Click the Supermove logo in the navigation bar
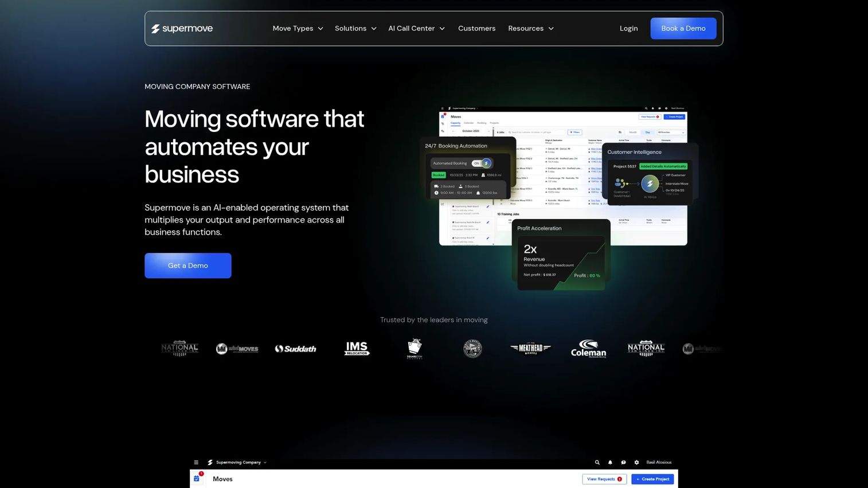Viewport: 868px width, 488px height. click(182, 29)
